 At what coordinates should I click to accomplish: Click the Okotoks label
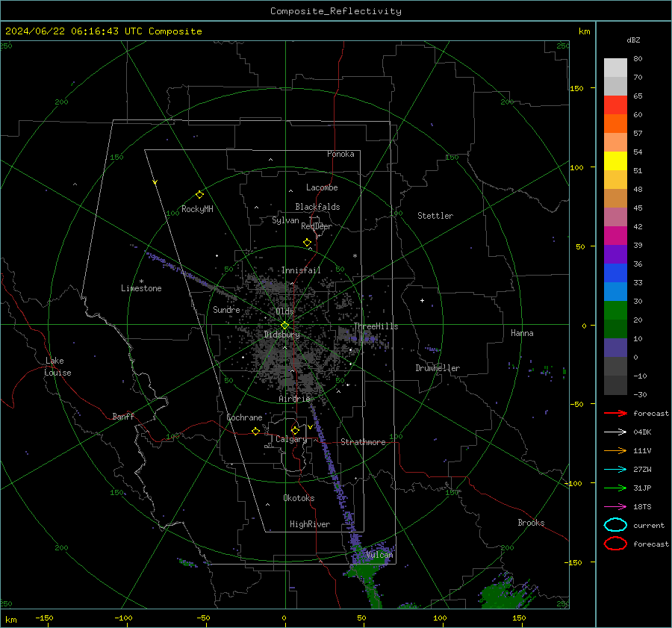point(299,498)
